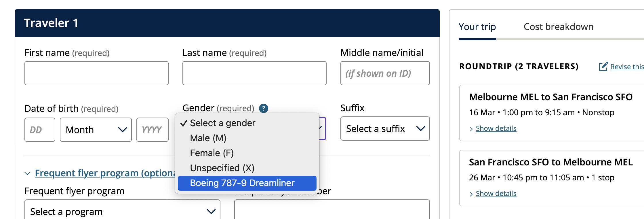
Task: Switch to the Your trip tab
Action: (477, 27)
